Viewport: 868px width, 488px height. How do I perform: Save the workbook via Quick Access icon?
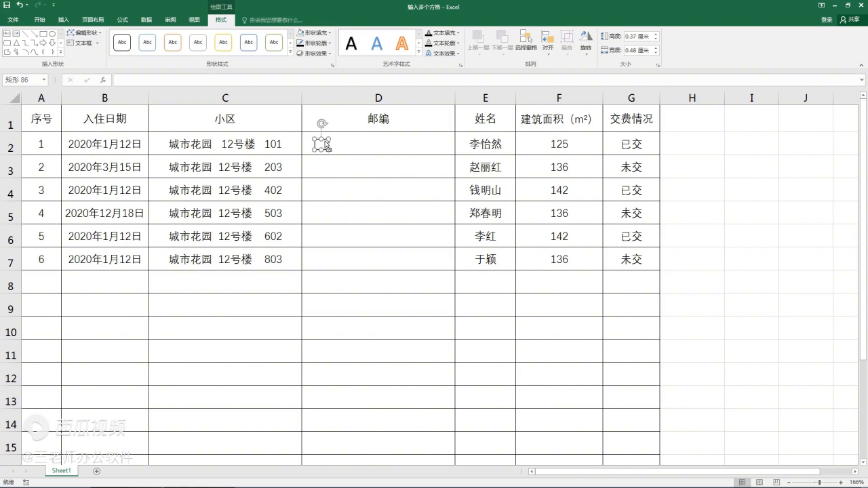[x=7, y=5]
